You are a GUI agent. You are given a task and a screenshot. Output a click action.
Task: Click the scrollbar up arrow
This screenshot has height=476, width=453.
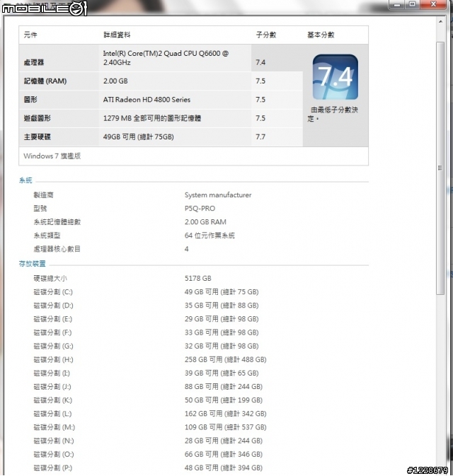pyautogui.click(x=440, y=21)
